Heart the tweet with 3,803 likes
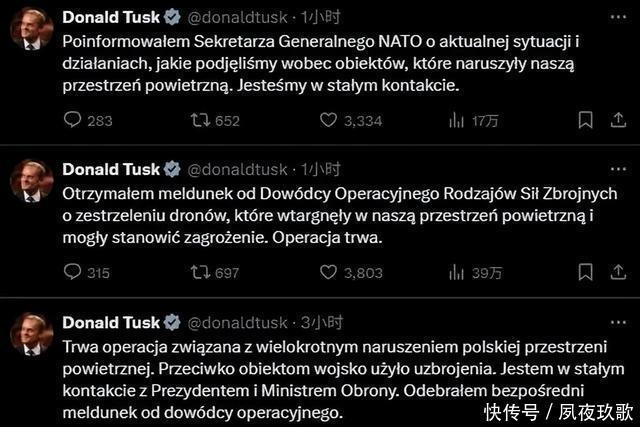Screen dimensions: 640x427 328,272
